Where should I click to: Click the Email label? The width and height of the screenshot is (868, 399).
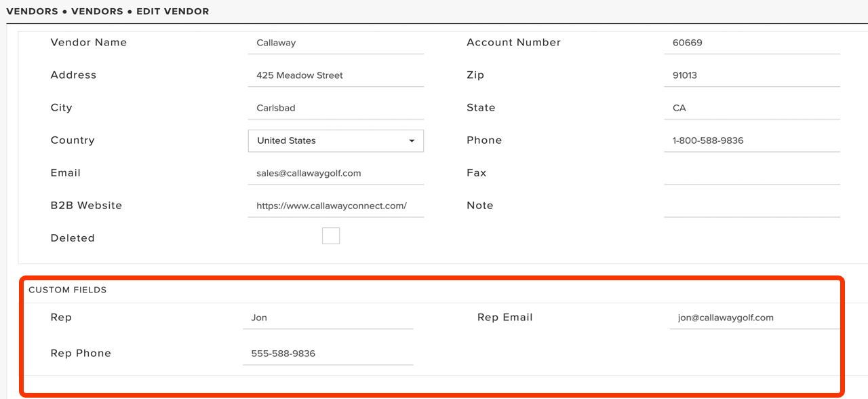pos(66,172)
